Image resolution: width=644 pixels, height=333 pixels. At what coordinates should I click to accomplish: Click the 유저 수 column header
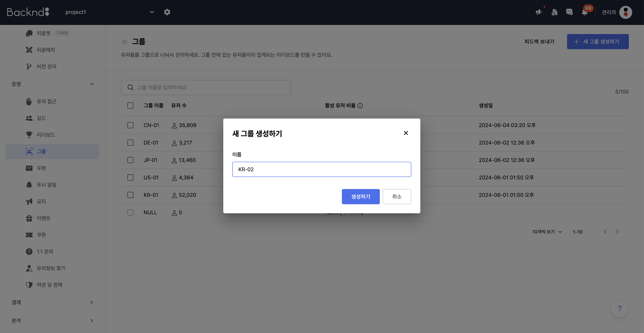179,105
